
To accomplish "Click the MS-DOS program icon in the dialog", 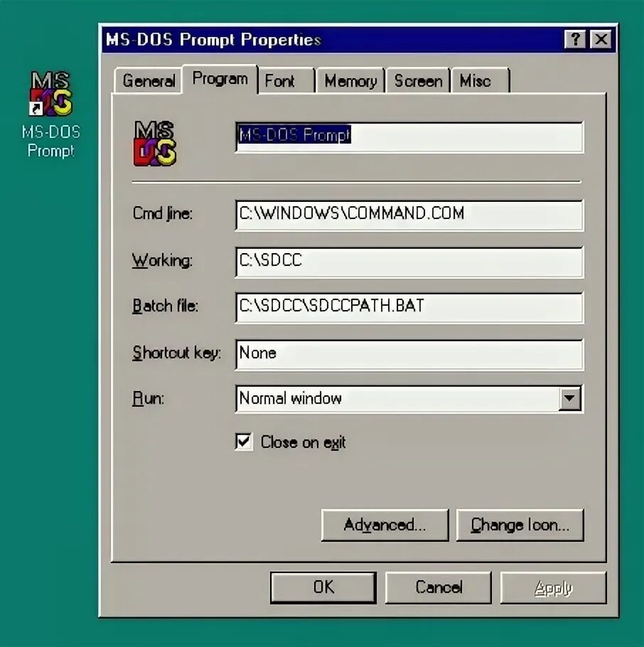I will 155,143.
